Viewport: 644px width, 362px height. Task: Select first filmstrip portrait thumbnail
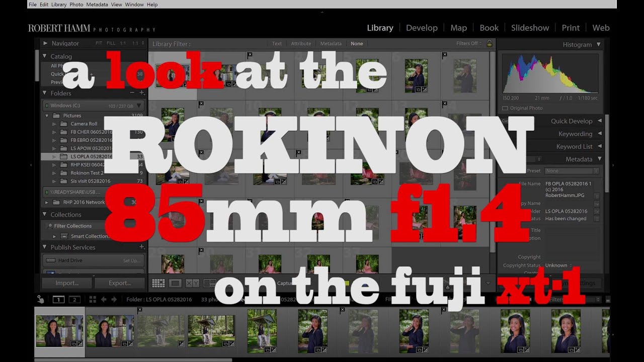(59, 331)
